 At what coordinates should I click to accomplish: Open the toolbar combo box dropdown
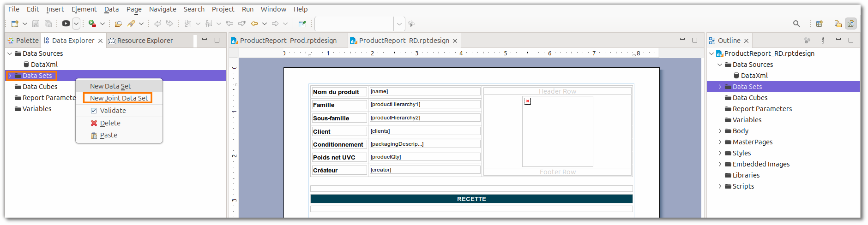tap(399, 24)
